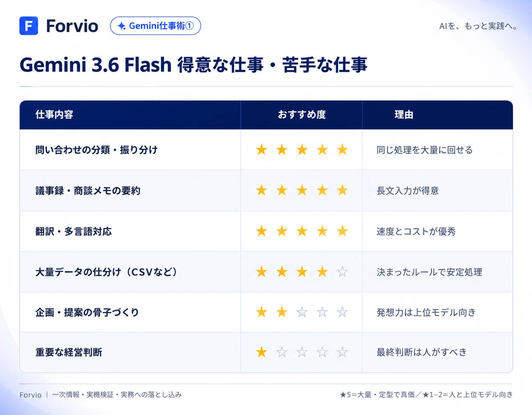532x415 pixels.
Task: Click the empty third star in 企画・提案 row
Action: pos(302,312)
